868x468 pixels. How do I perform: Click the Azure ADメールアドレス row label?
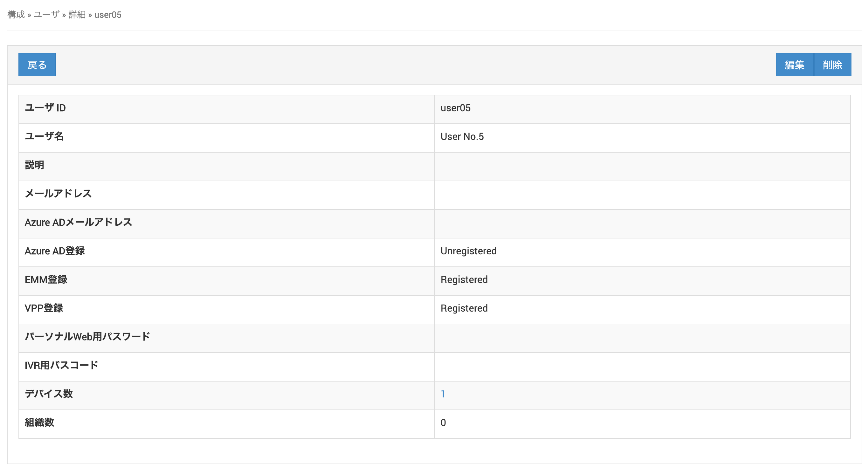click(x=78, y=222)
